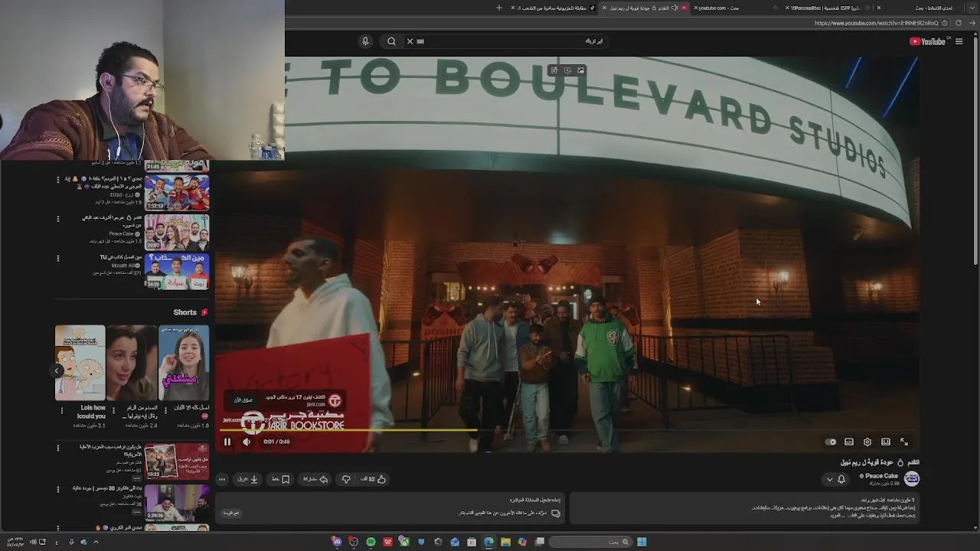Enter fullscreen from the player controls
980x551 pixels.
pos(904,442)
